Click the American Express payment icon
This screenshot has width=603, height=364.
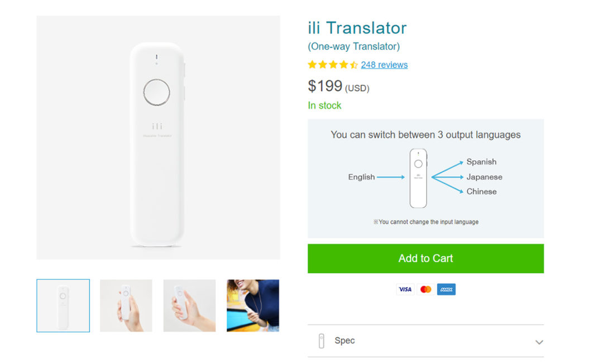[446, 289]
